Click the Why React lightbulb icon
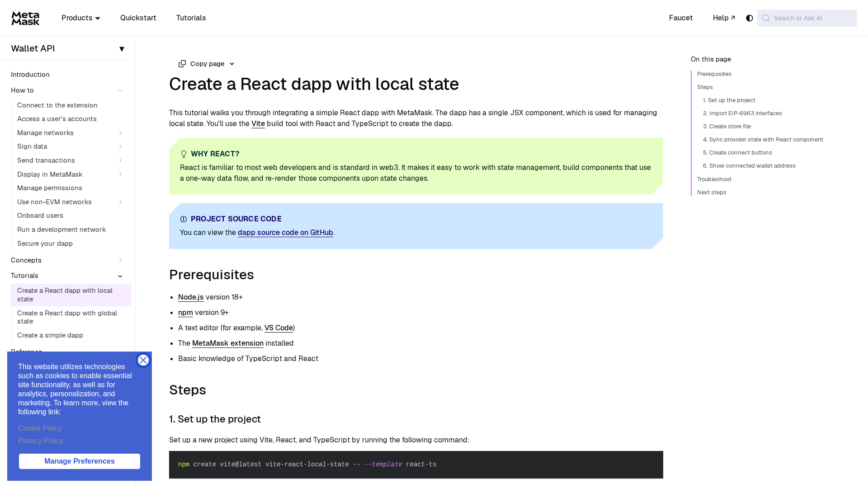868x488 pixels. click(184, 154)
